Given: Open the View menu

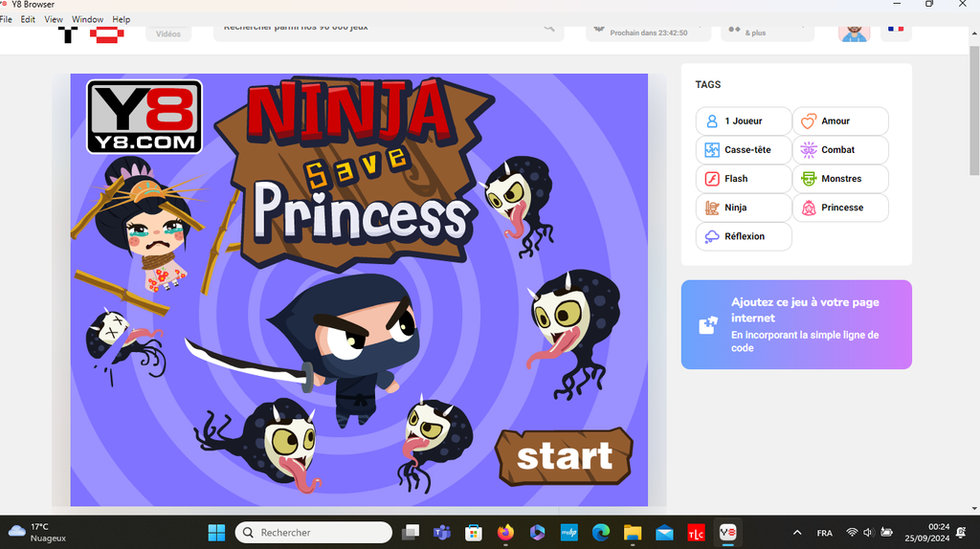Looking at the screenshot, I should (54, 19).
